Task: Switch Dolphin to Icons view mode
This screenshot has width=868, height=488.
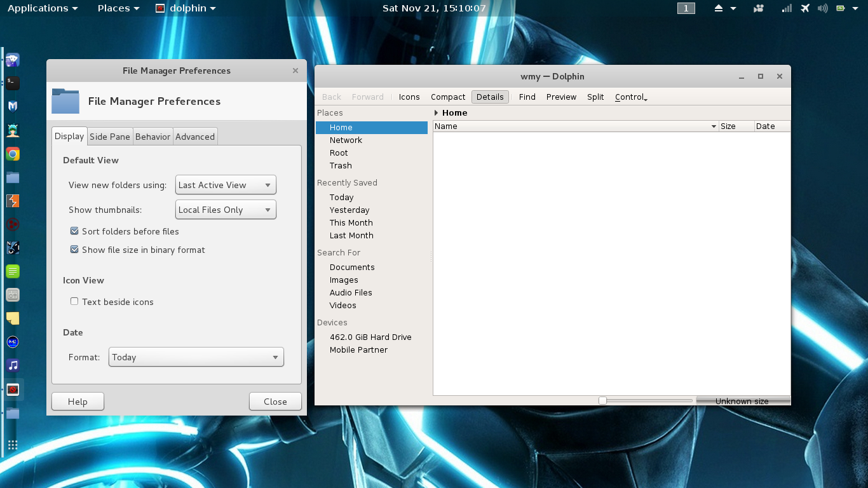Action: coord(409,97)
